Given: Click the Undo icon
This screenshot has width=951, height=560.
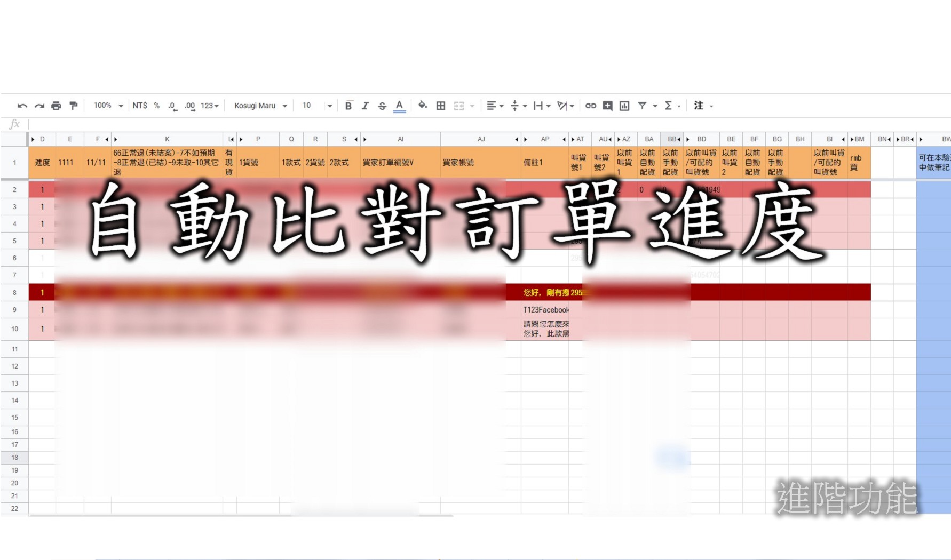Looking at the screenshot, I should tap(22, 106).
